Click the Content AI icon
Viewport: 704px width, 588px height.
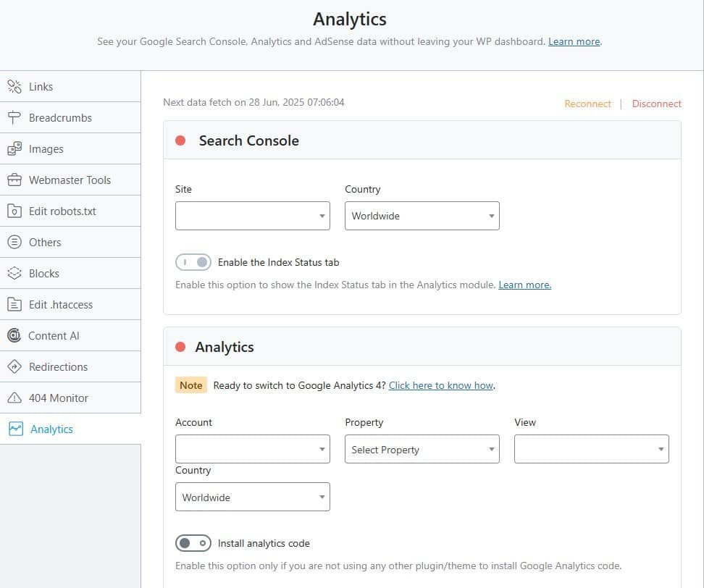[14, 335]
